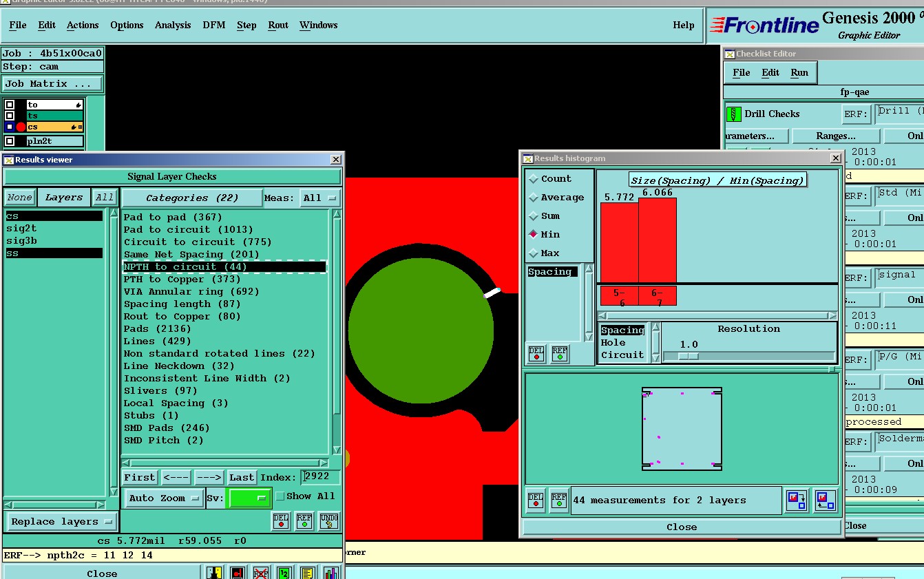Viewport: 924px width, 579px height.
Task: Click green Drill Checks icon in Checklist Editor
Action: pyautogui.click(x=733, y=114)
